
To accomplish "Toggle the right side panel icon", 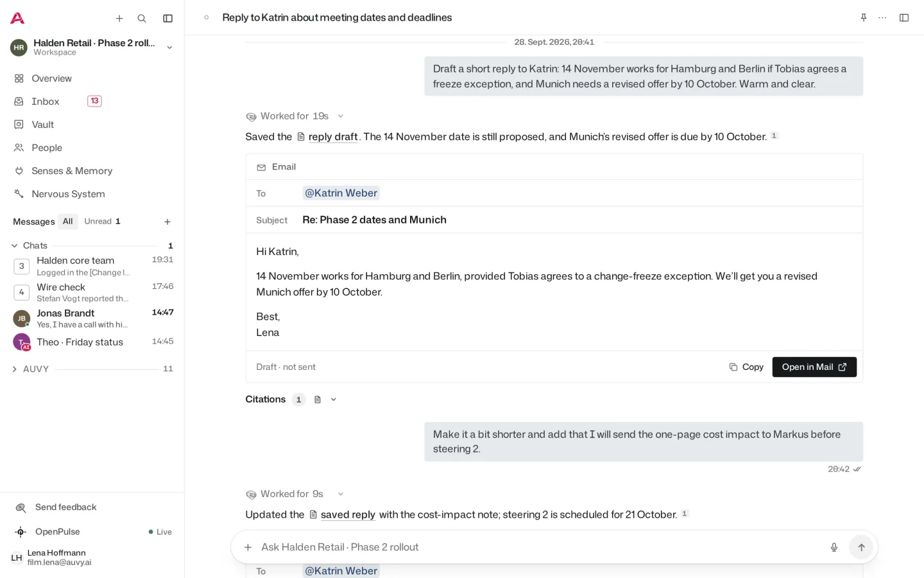I will click(904, 17).
